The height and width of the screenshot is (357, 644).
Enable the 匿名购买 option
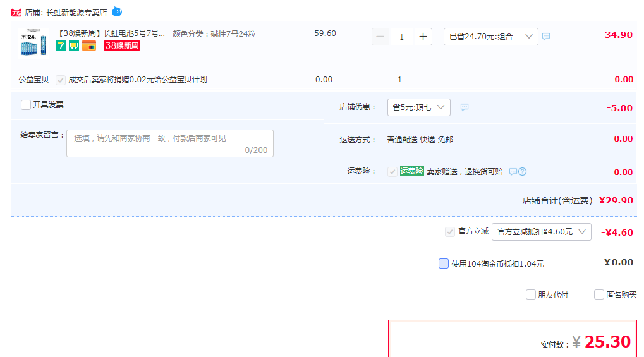tap(599, 294)
